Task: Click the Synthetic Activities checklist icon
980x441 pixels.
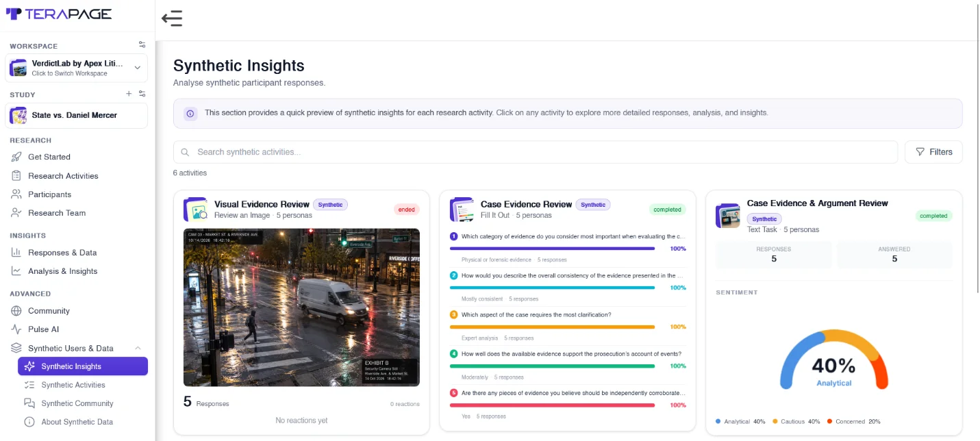Action: pyautogui.click(x=29, y=385)
